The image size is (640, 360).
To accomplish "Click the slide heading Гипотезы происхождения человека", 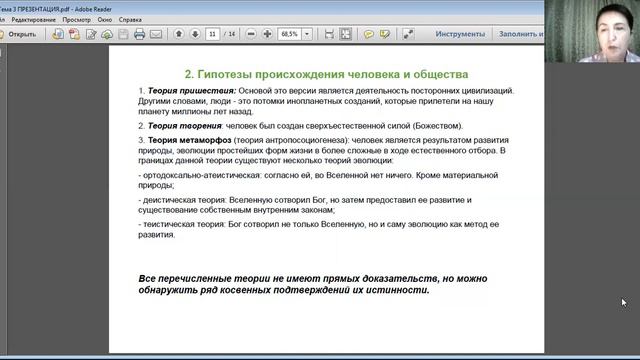I will pyautogui.click(x=327, y=74).
